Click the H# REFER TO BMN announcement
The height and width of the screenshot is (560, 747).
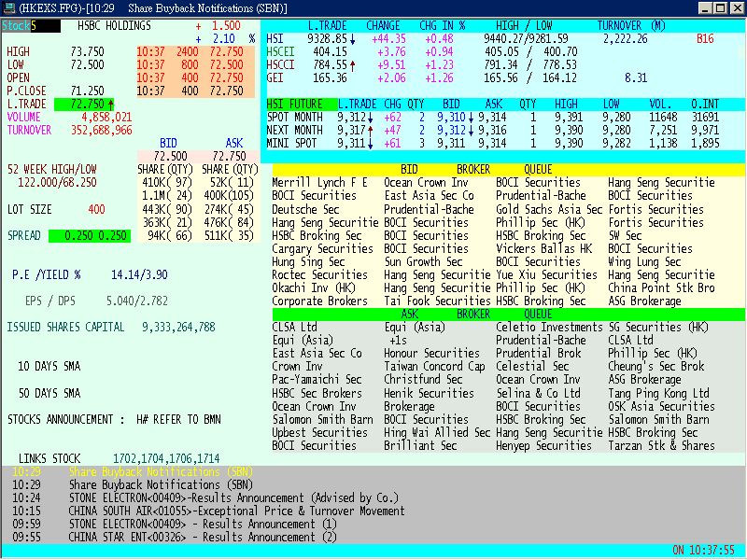click(178, 419)
